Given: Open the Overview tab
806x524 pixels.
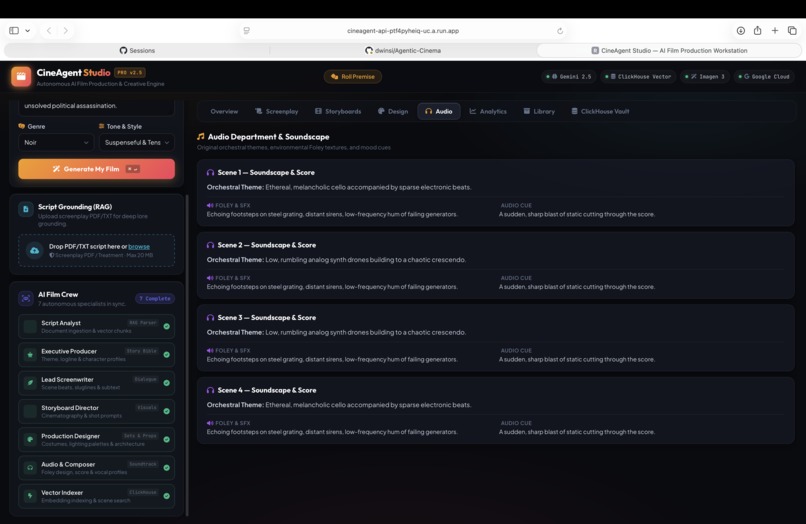Looking at the screenshot, I should [x=224, y=111].
